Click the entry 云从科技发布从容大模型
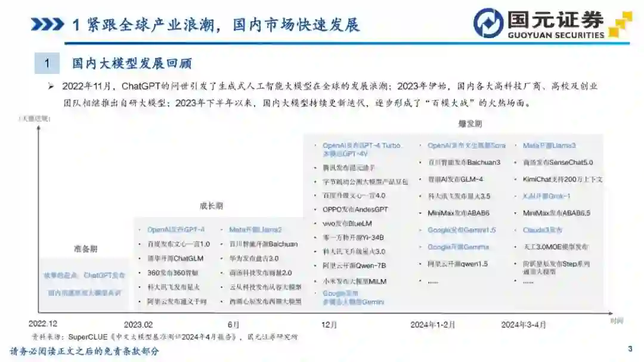 (x=265, y=287)
